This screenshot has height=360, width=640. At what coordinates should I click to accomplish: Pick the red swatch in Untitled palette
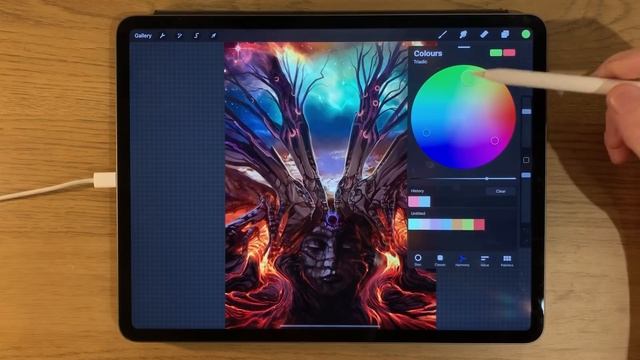(x=479, y=224)
